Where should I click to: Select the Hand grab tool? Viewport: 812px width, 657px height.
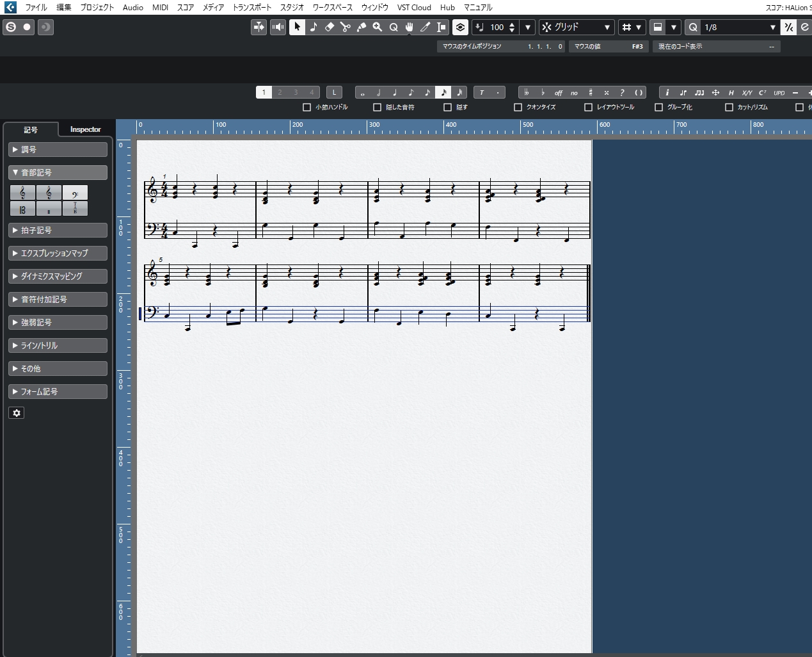coord(410,27)
